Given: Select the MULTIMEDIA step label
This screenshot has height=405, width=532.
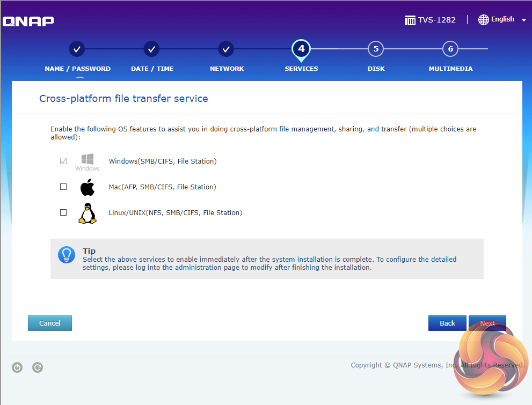Looking at the screenshot, I should [450, 69].
